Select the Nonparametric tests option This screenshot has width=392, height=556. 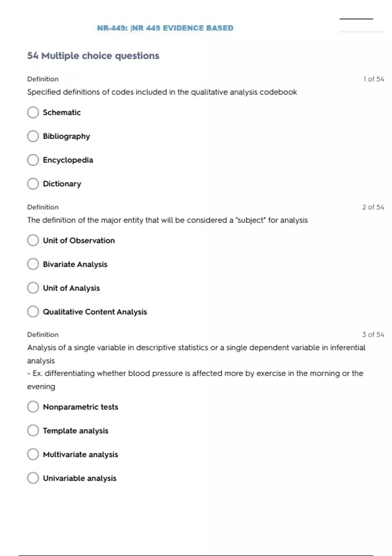[x=33, y=407]
